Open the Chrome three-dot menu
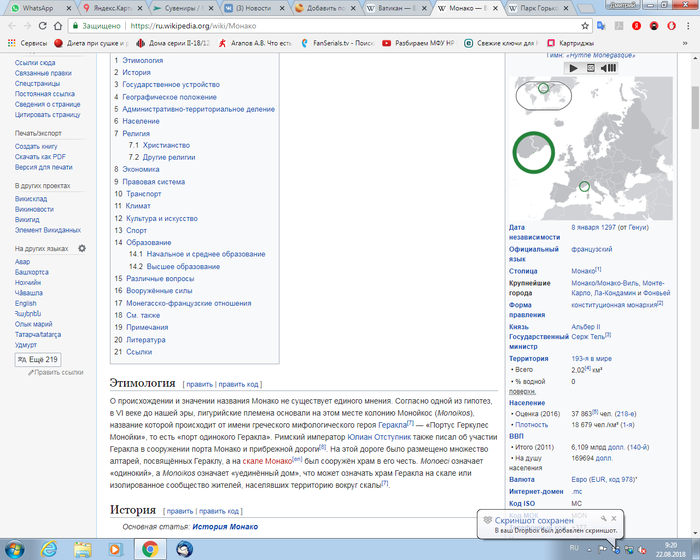Image resolution: width=700 pixels, height=560 pixels. (x=688, y=26)
